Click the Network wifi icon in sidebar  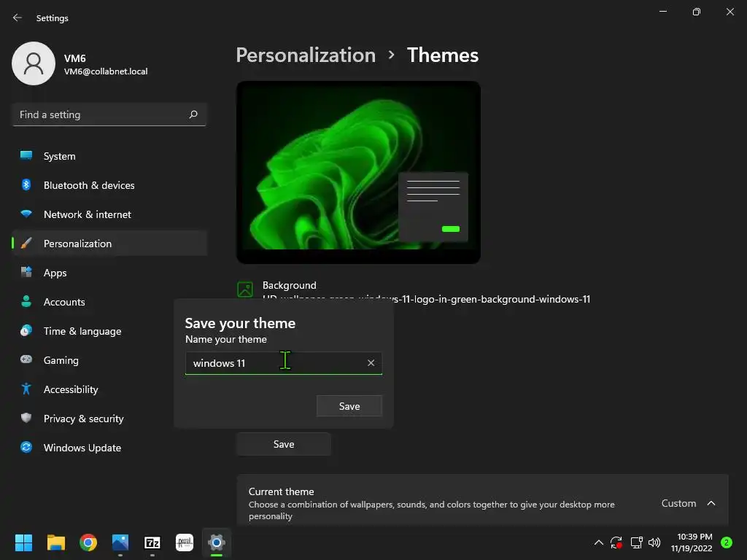point(26,214)
